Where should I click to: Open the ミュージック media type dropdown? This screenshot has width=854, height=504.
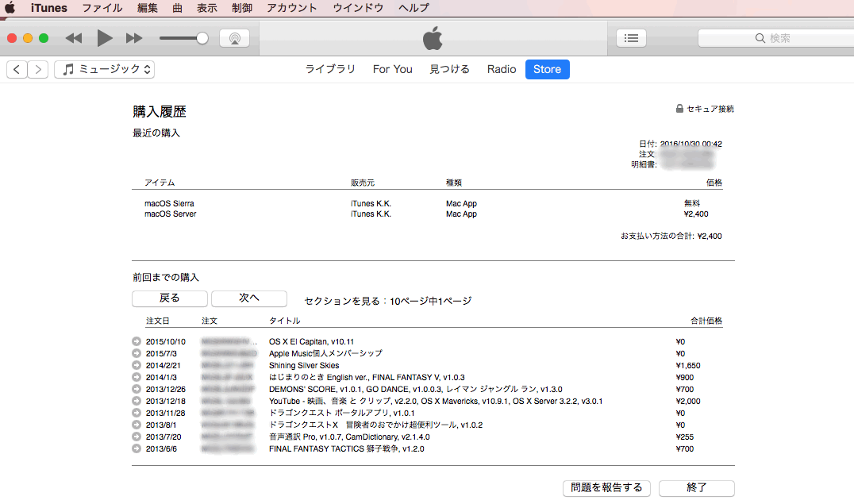[x=104, y=70]
